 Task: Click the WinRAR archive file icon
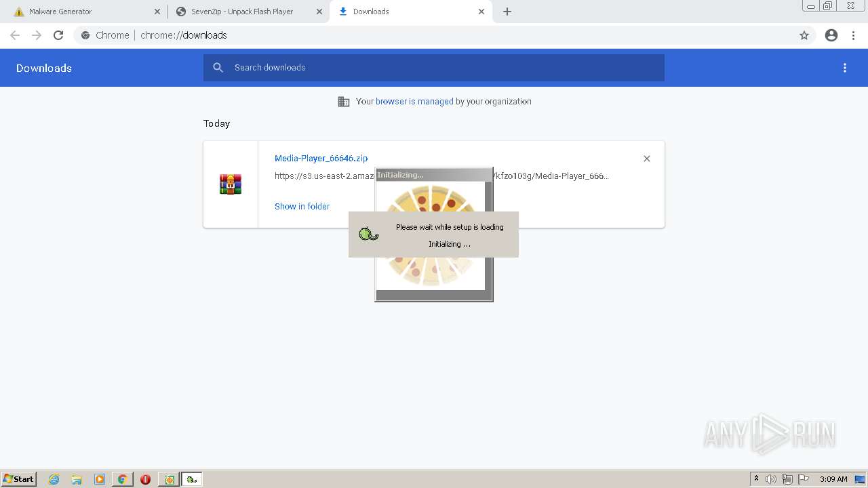[231, 184]
